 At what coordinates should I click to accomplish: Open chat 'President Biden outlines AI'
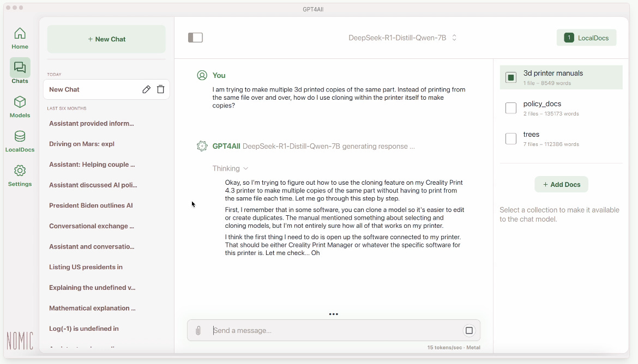[91, 205]
